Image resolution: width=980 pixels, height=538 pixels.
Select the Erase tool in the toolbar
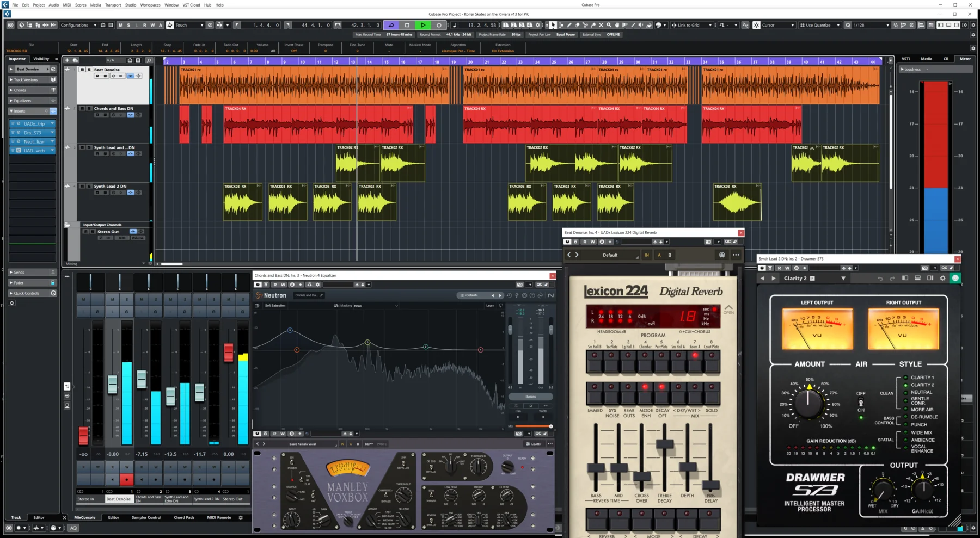[x=577, y=25]
